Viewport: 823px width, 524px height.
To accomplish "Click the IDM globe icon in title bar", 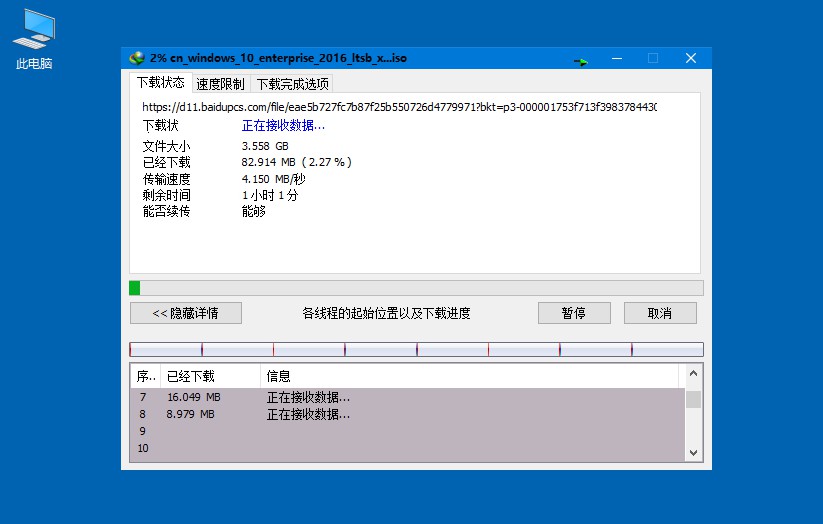I will tap(138, 58).
